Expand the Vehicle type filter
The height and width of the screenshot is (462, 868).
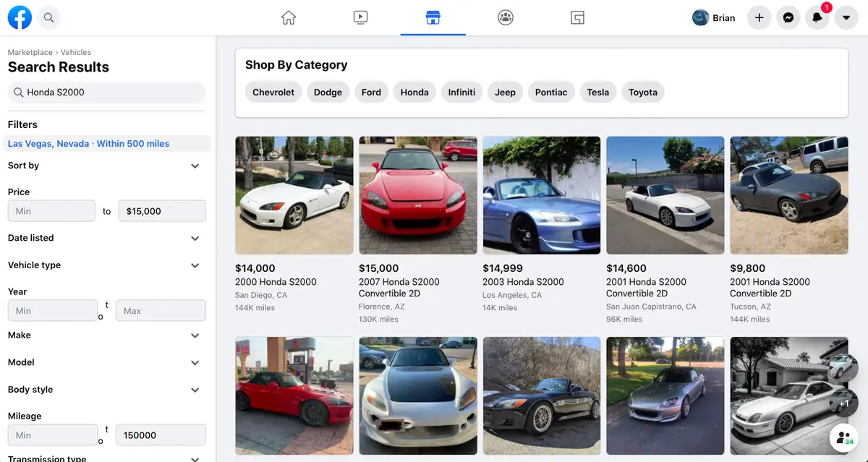pyautogui.click(x=105, y=265)
